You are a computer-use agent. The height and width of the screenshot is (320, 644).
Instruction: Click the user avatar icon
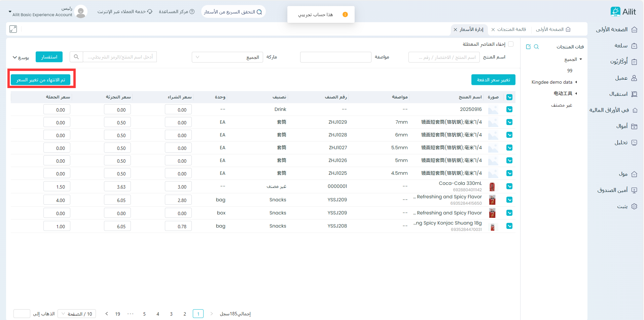pyautogui.click(x=81, y=12)
